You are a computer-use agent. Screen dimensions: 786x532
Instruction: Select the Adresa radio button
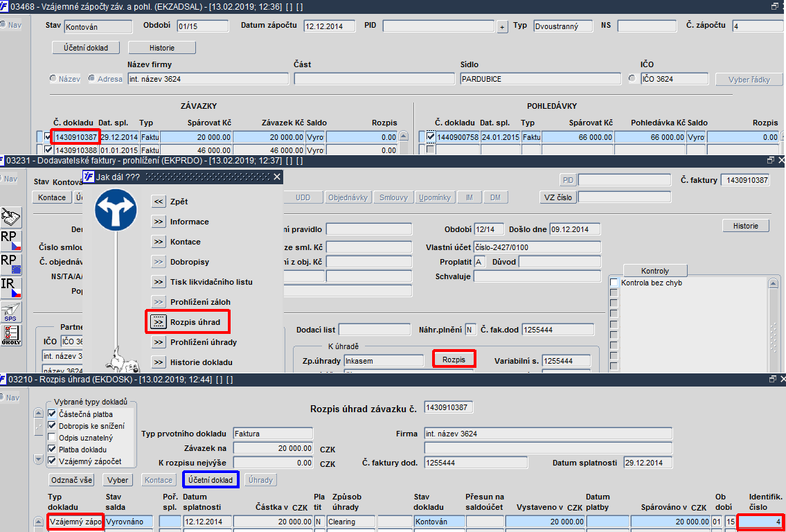point(92,79)
